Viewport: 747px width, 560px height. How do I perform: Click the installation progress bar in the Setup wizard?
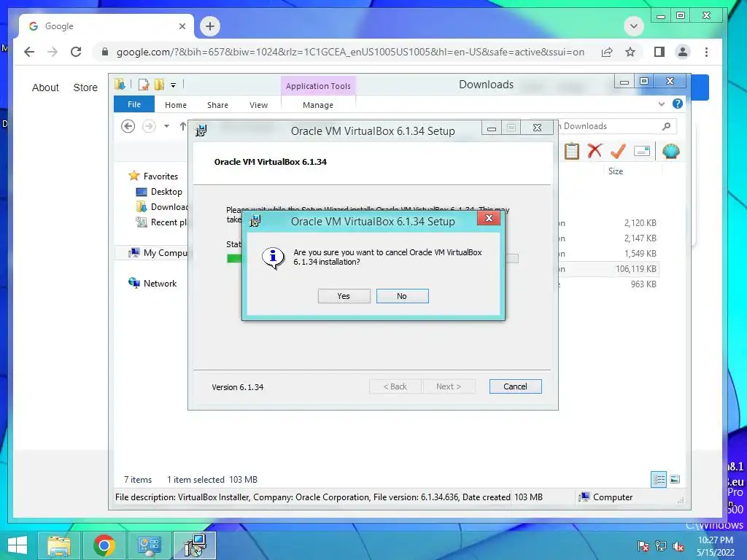coord(373,259)
